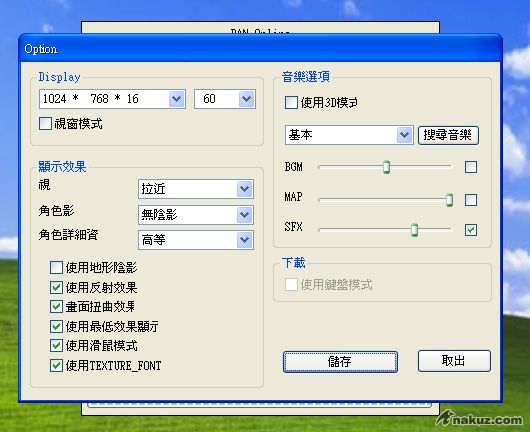The height and width of the screenshot is (432, 530).
Task: Uncheck the checkbox beside the SFX slider
Action: (x=471, y=230)
